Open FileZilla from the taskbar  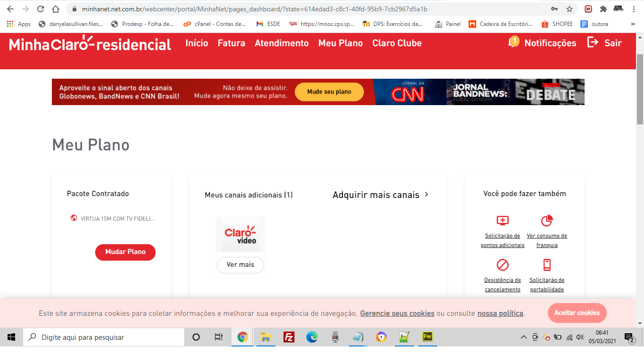[289, 337]
